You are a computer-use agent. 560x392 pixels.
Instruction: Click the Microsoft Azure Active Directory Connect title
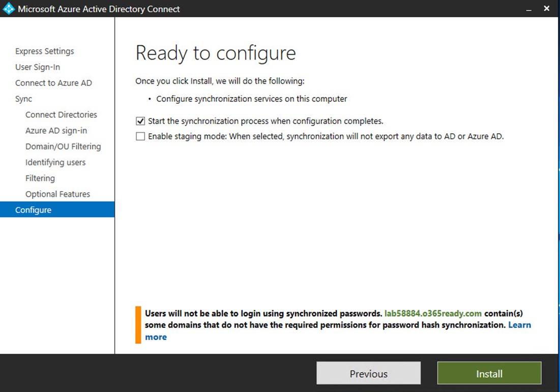99,9
